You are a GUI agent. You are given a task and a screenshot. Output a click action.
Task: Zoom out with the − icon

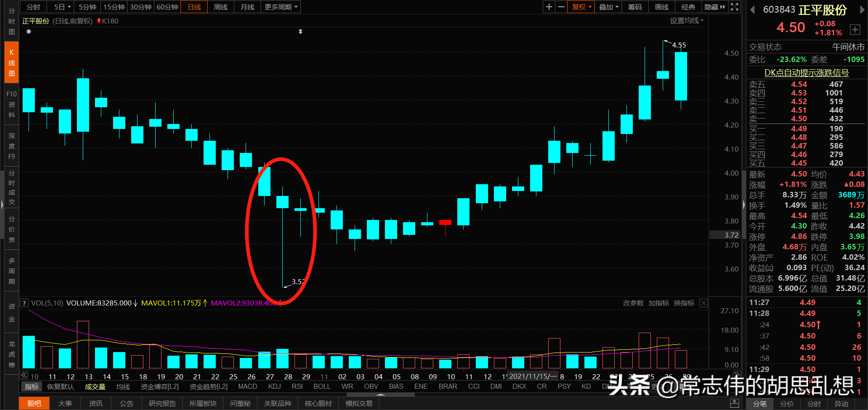[561, 7]
